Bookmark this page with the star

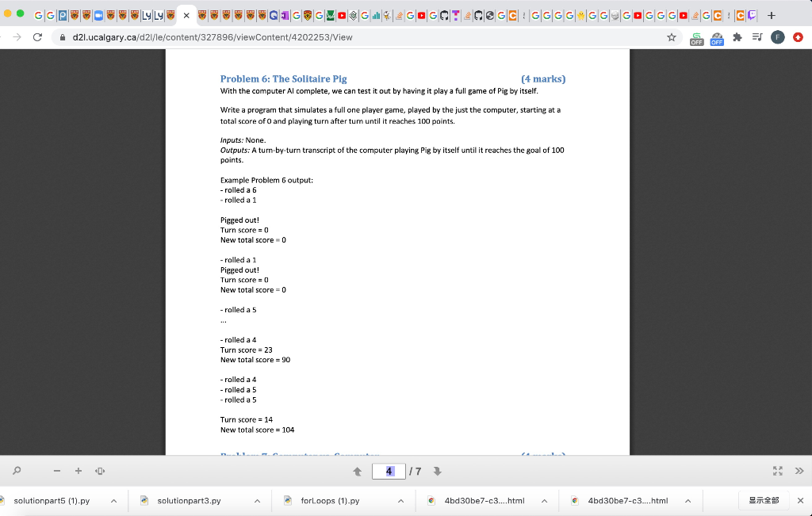671,36
